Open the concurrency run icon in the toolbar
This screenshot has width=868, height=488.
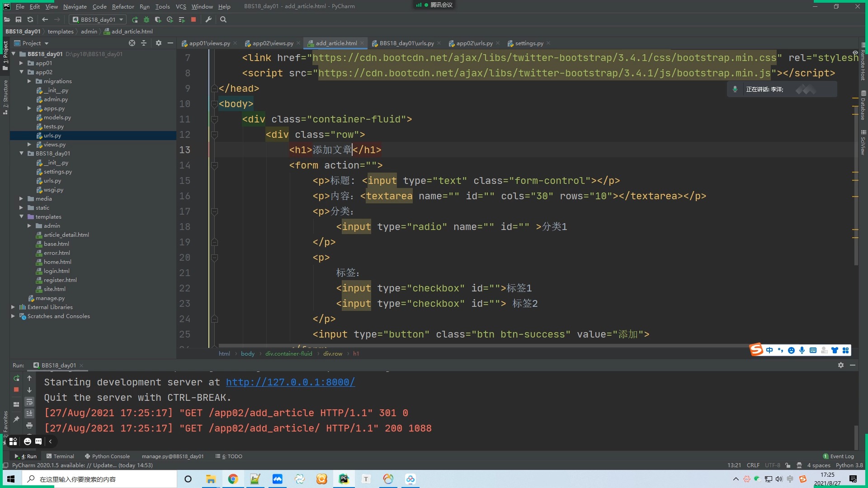[x=182, y=19]
